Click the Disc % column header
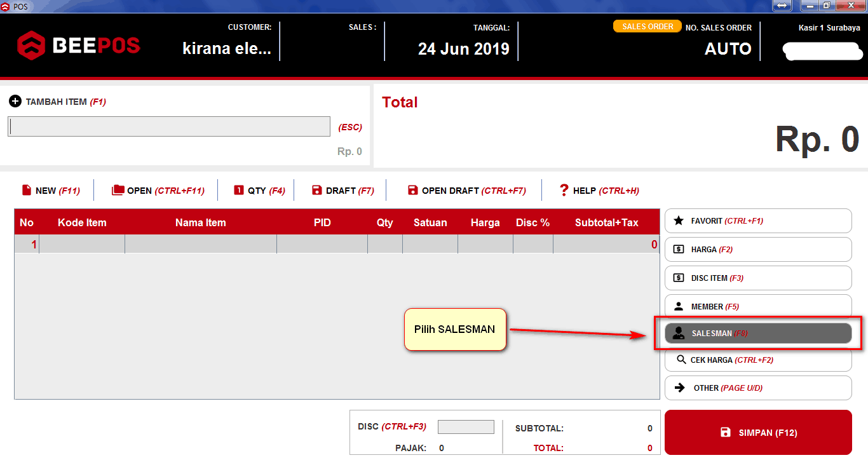The height and width of the screenshot is (460, 868). click(532, 222)
